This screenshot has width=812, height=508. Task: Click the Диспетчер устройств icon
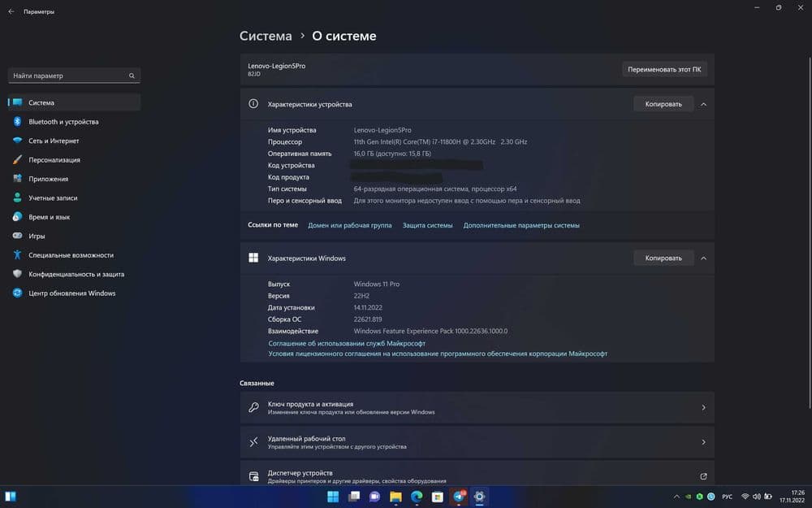tap(253, 476)
